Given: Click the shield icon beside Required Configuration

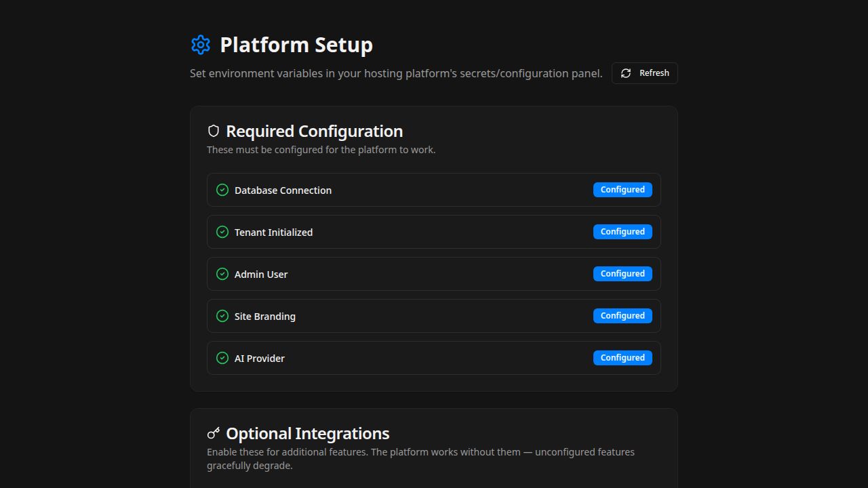Looking at the screenshot, I should tap(214, 131).
